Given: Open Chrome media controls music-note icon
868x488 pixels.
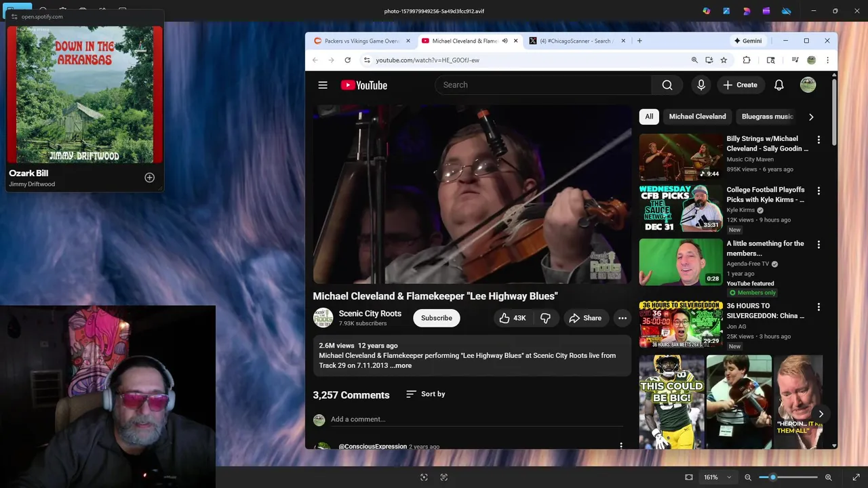Looking at the screenshot, I should [795, 60].
